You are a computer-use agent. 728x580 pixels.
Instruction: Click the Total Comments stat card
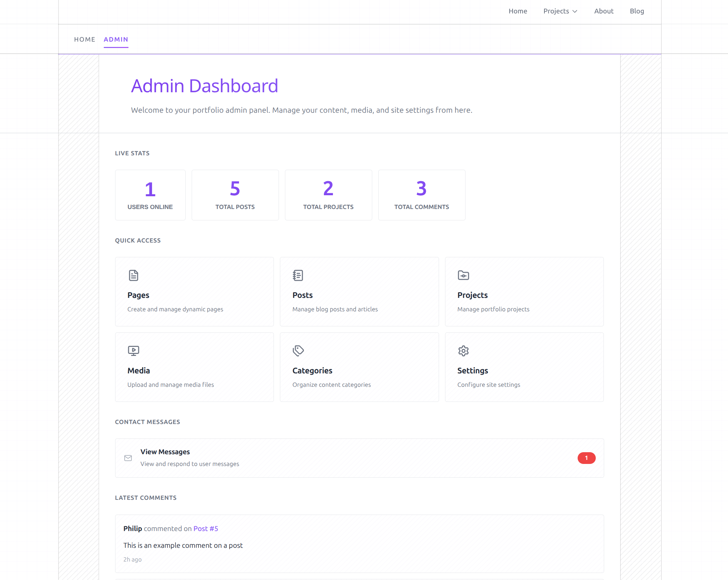pos(422,195)
